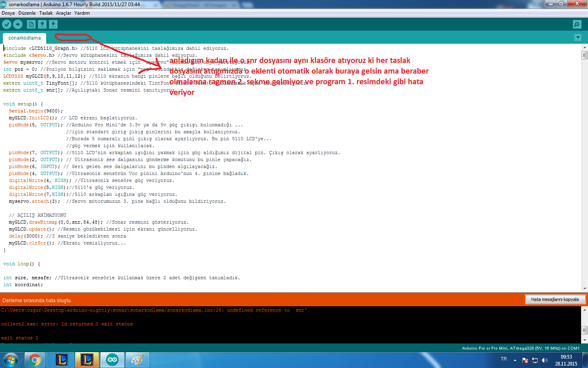Open an existing sketch with up arrow

click(42, 25)
